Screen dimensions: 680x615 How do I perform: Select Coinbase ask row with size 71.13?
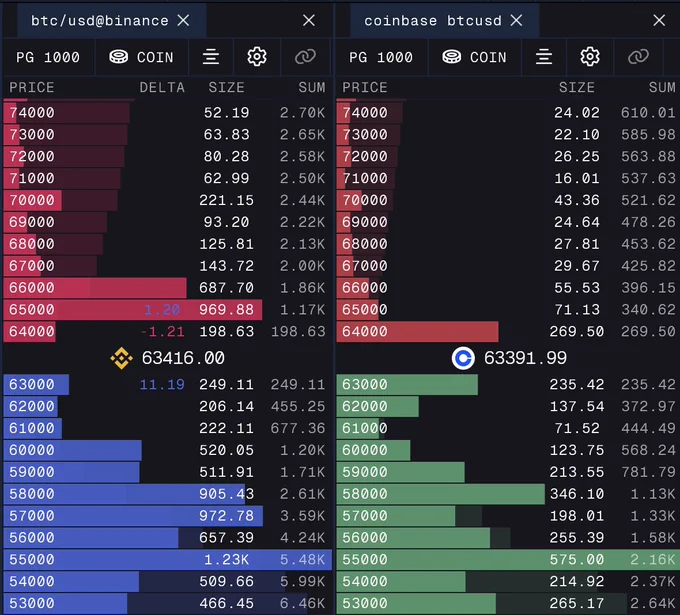coord(508,309)
